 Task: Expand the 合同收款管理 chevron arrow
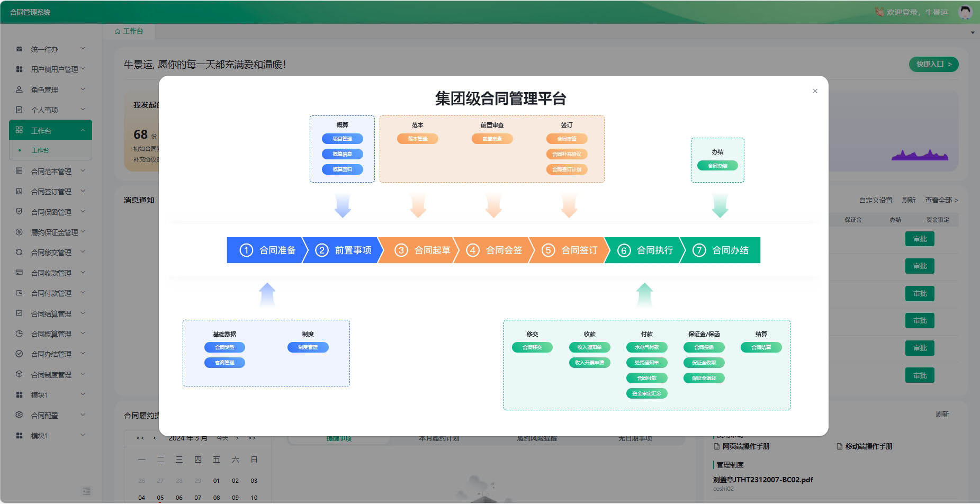(x=83, y=273)
